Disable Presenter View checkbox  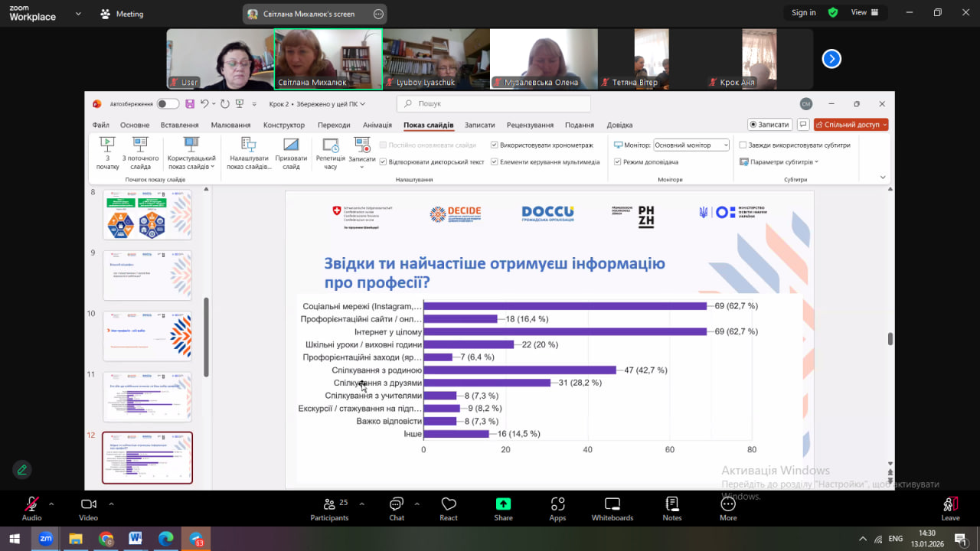tap(617, 161)
